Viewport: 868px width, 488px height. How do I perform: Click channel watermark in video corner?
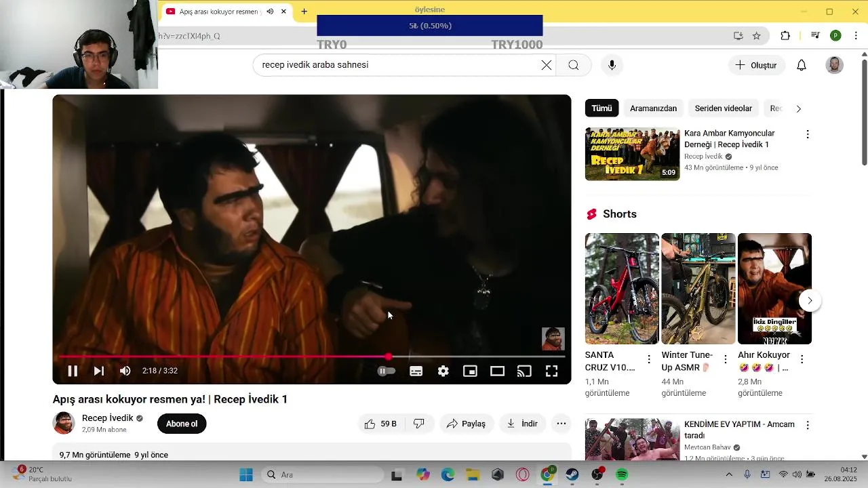tap(553, 339)
